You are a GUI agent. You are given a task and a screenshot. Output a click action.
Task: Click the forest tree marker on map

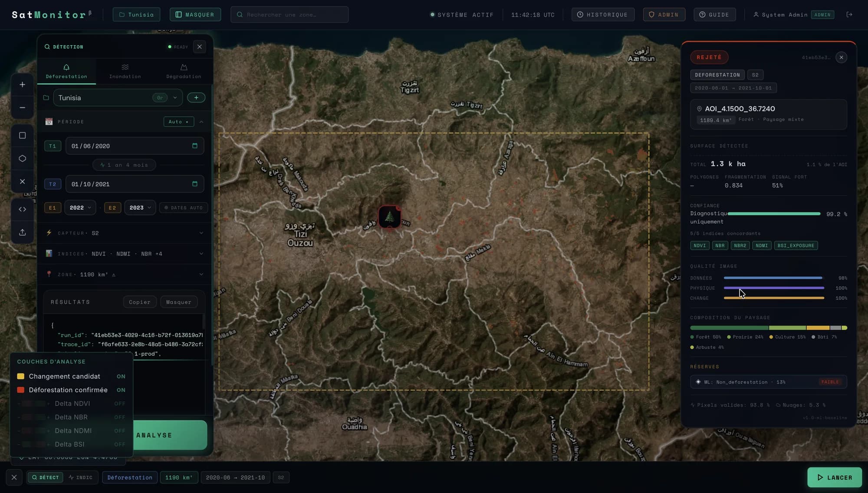coord(389,216)
